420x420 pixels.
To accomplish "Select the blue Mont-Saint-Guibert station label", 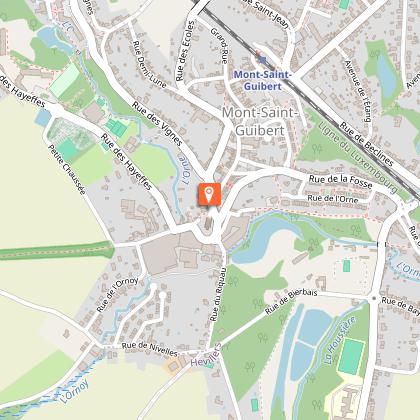I will tap(263, 80).
